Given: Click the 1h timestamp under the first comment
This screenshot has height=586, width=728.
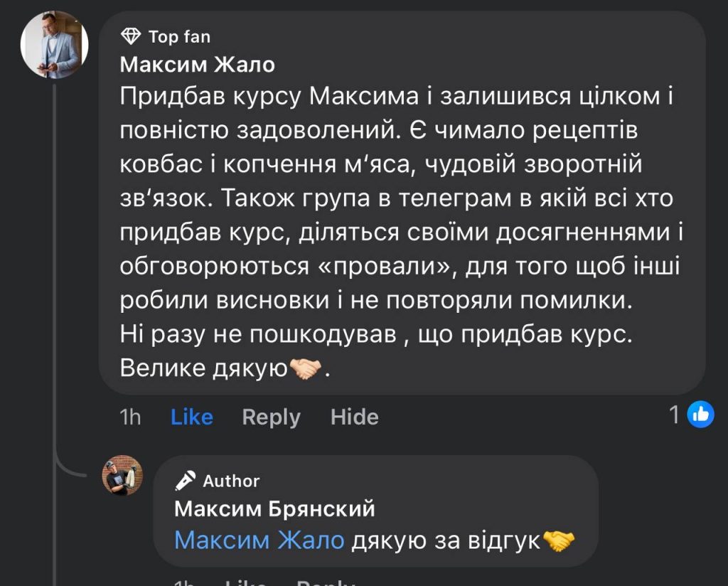Looking at the screenshot, I should click(130, 417).
